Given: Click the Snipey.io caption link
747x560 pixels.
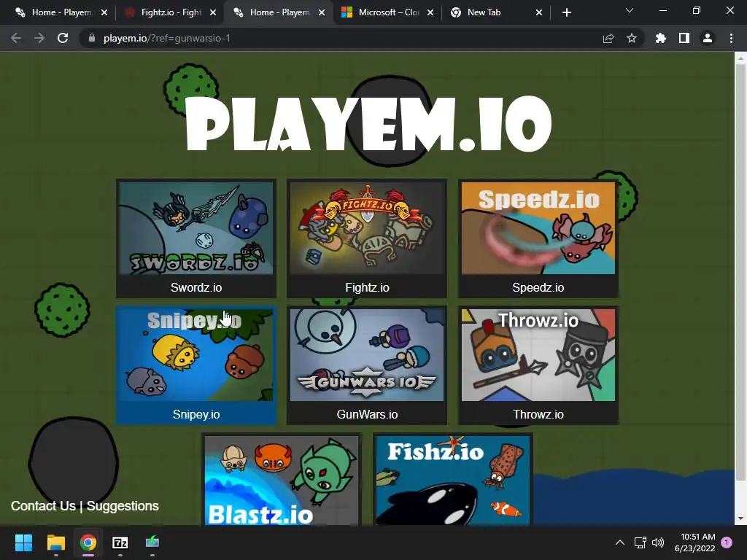Looking at the screenshot, I should (x=196, y=414).
